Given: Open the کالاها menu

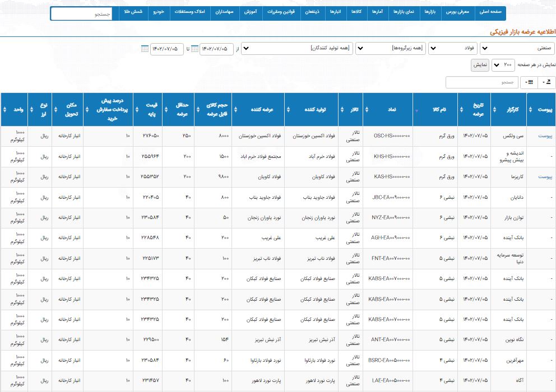Looking at the screenshot, I should pos(356,12).
